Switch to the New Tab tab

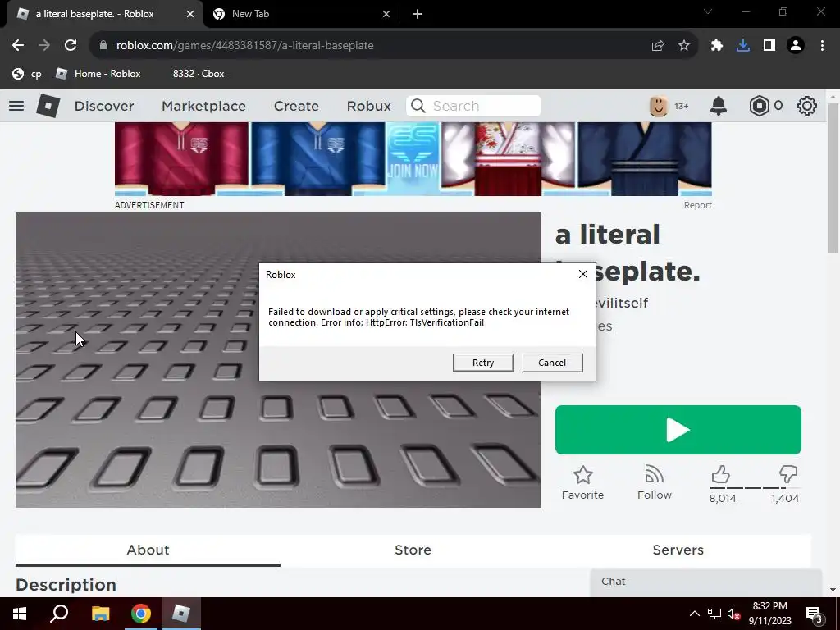click(302, 14)
